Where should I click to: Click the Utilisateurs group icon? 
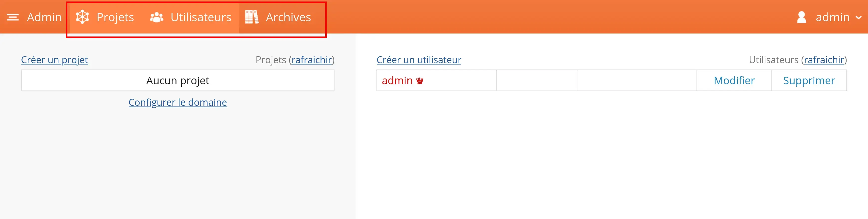156,17
